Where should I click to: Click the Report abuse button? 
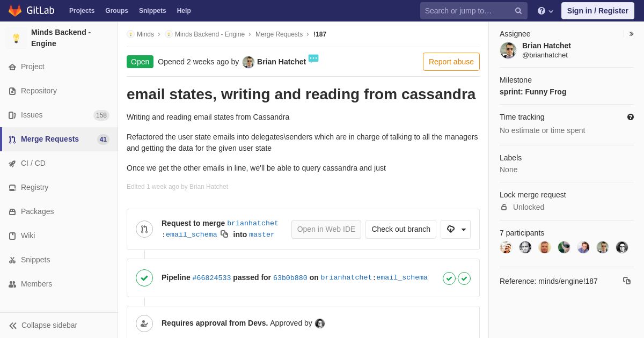451,62
